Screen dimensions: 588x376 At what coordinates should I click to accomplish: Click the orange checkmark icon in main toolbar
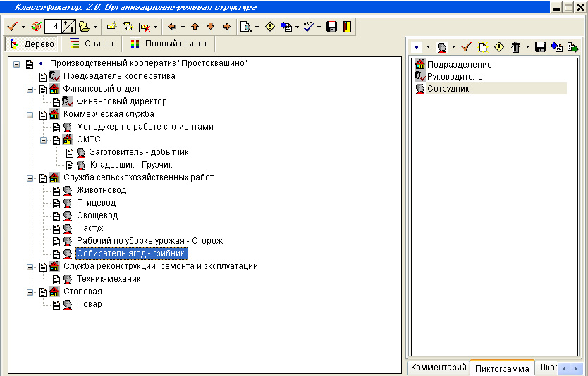click(x=13, y=27)
